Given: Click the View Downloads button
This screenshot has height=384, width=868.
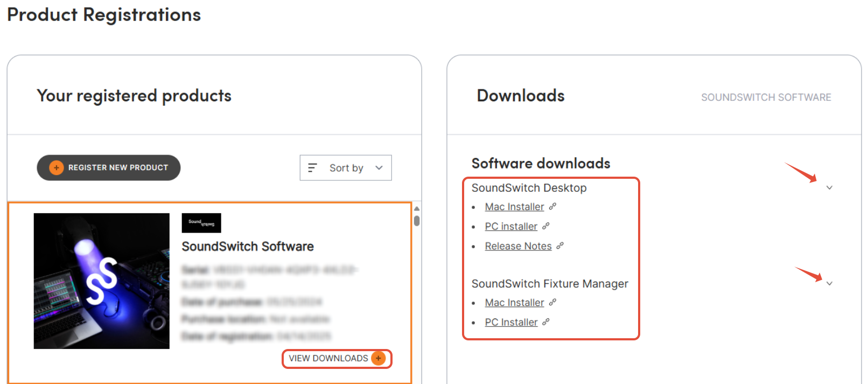Looking at the screenshot, I should (x=337, y=359).
